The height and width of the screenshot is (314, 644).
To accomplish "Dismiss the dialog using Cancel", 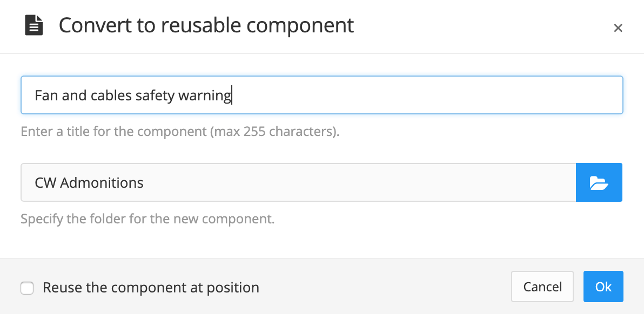I will [x=542, y=286].
